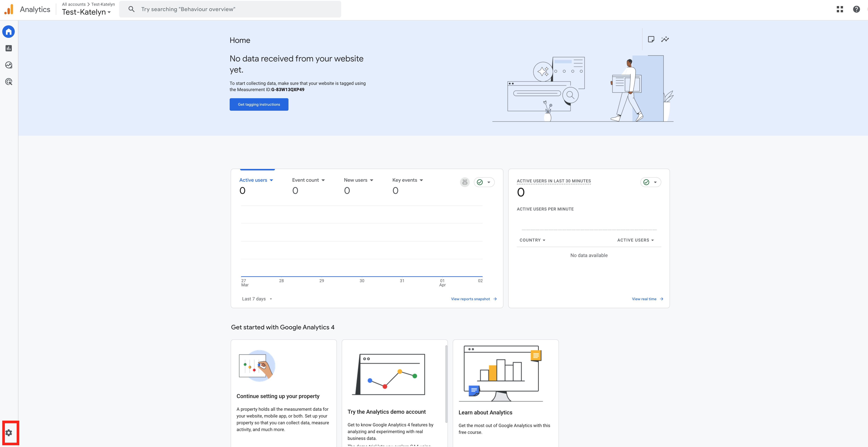The width and height of the screenshot is (868, 447).
Task: Open the Admin gear icon
Action: 9,433
